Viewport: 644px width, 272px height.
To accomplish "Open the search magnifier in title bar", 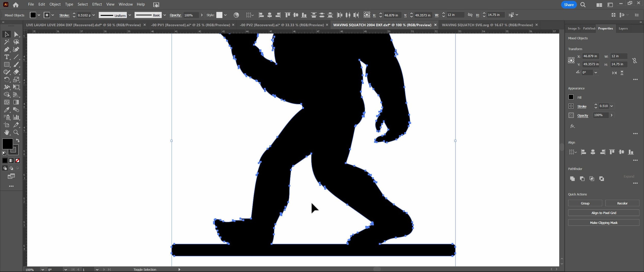I will tap(583, 5).
